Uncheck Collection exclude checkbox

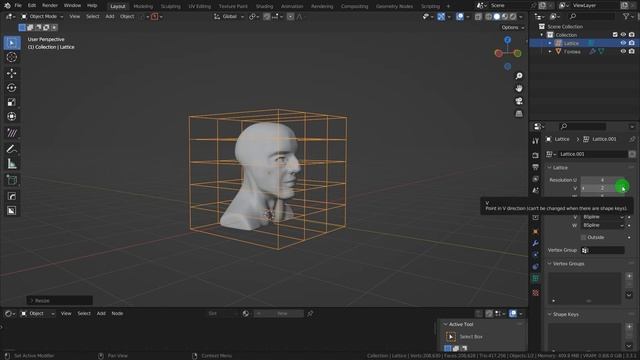click(615, 35)
